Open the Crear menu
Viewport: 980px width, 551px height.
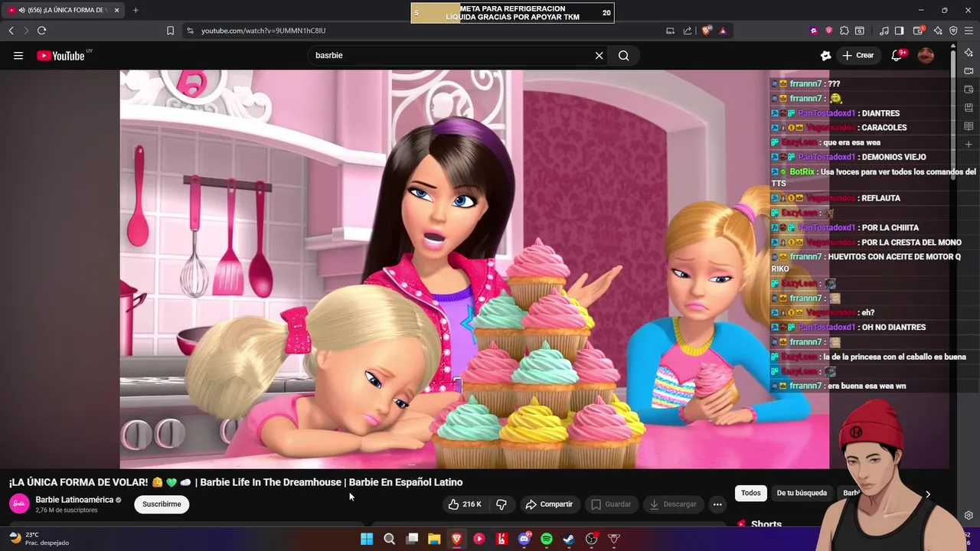[858, 55]
